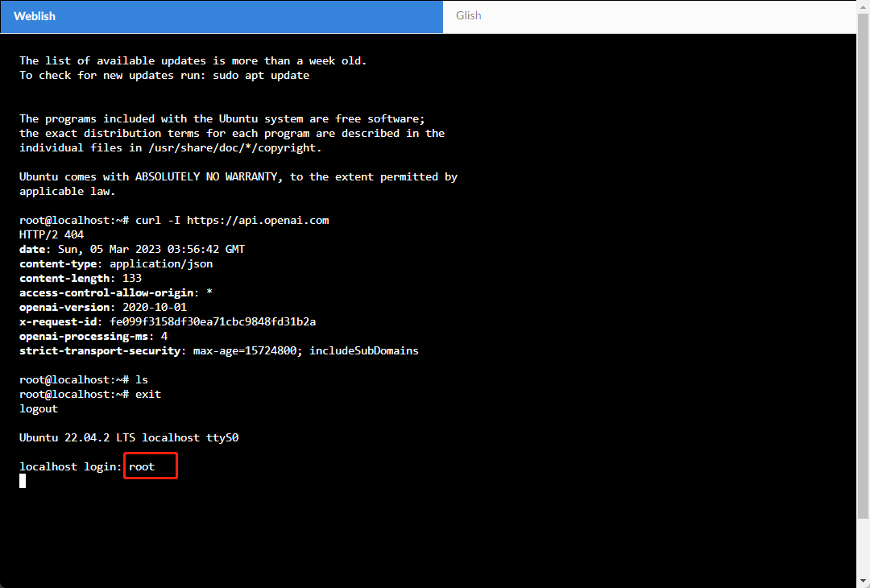Viewport: 870px width, 588px height.
Task: Select the Weblish tab
Action: coord(35,16)
